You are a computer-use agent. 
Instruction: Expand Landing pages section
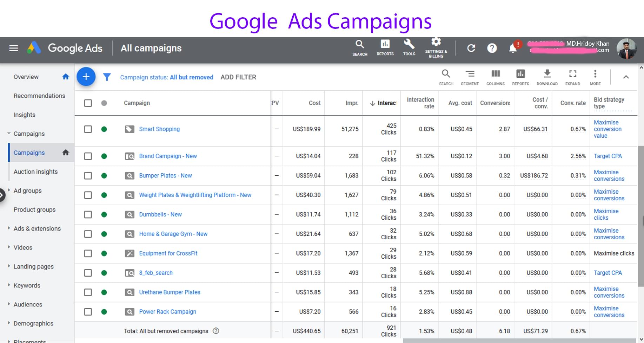click(9, 266)
